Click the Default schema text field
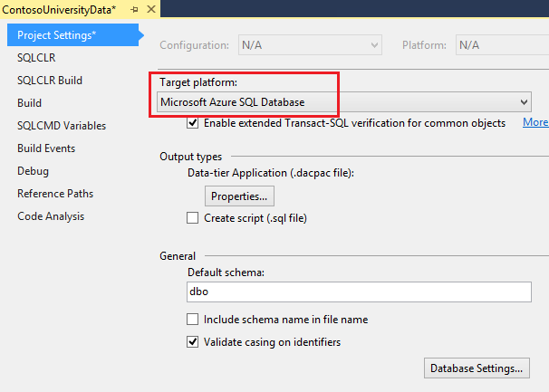 [358, 292]
